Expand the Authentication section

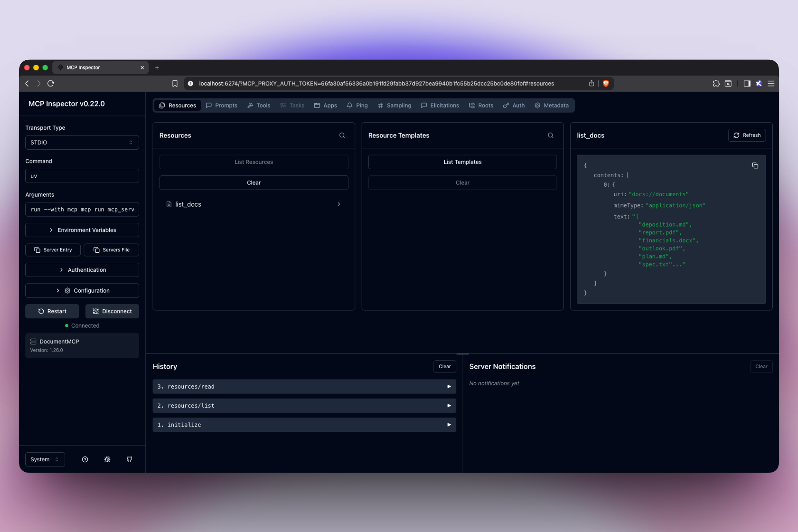click(82, 270)
